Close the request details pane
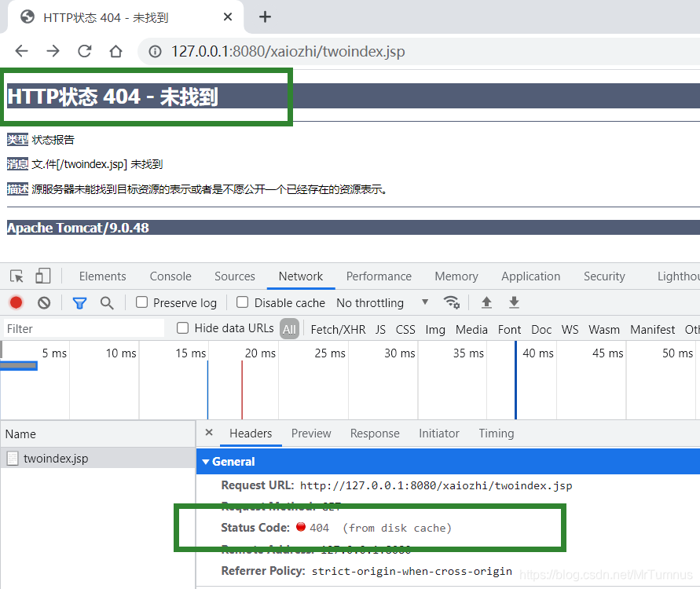Viewport: 700px width, 589px height. 209,433
